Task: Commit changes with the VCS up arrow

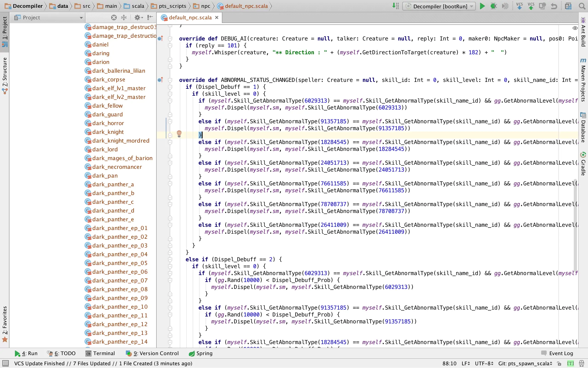Action: tap(531, 6)
